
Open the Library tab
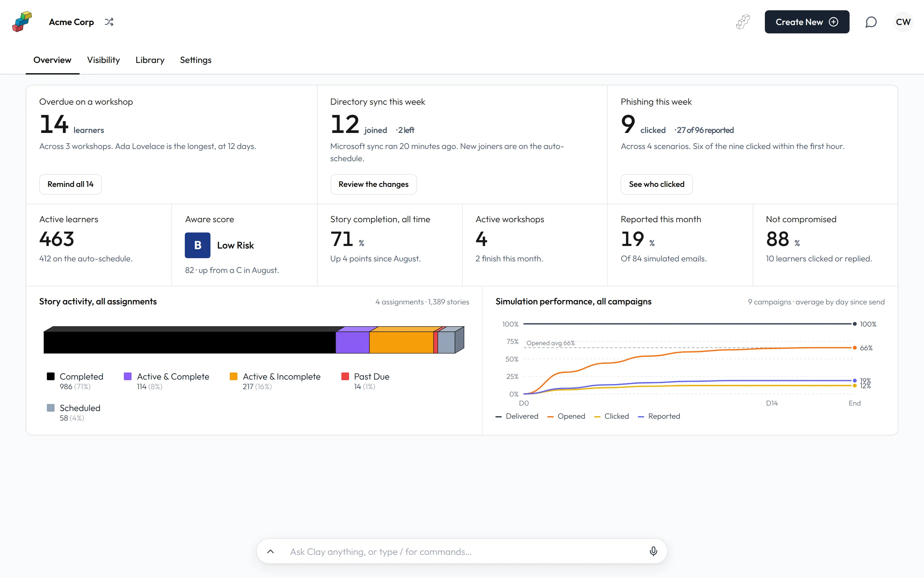pyautogui.click(x=150, y=60)
